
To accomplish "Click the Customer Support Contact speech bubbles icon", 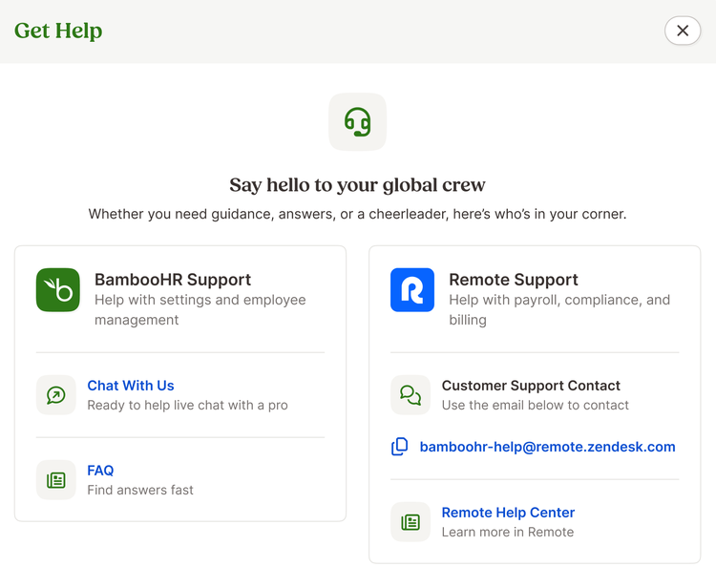I will (x=411, y=395).
